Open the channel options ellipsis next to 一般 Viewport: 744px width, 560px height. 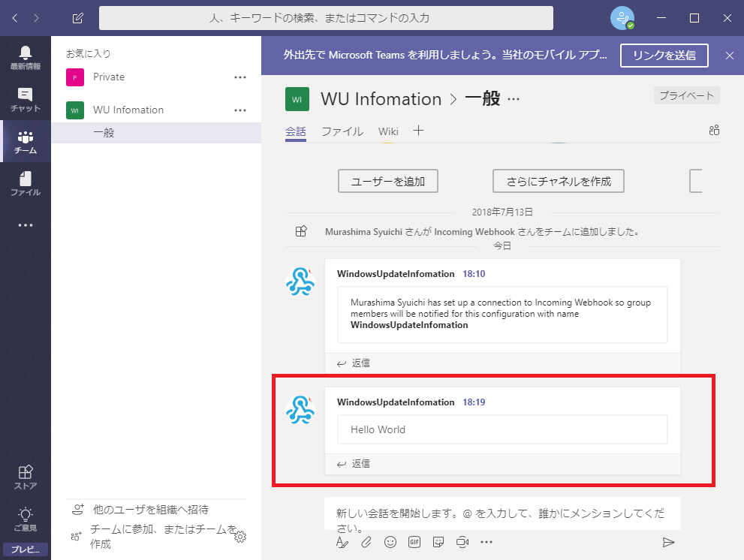514,99
